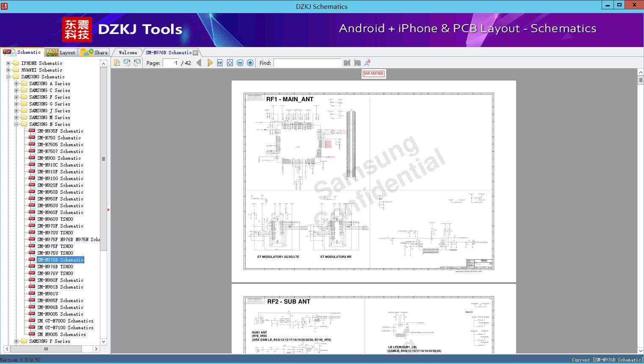Click the red SM-N976B label above page
Image resolution: width=644 pixels, height=364 pixels.
point(373,74)
